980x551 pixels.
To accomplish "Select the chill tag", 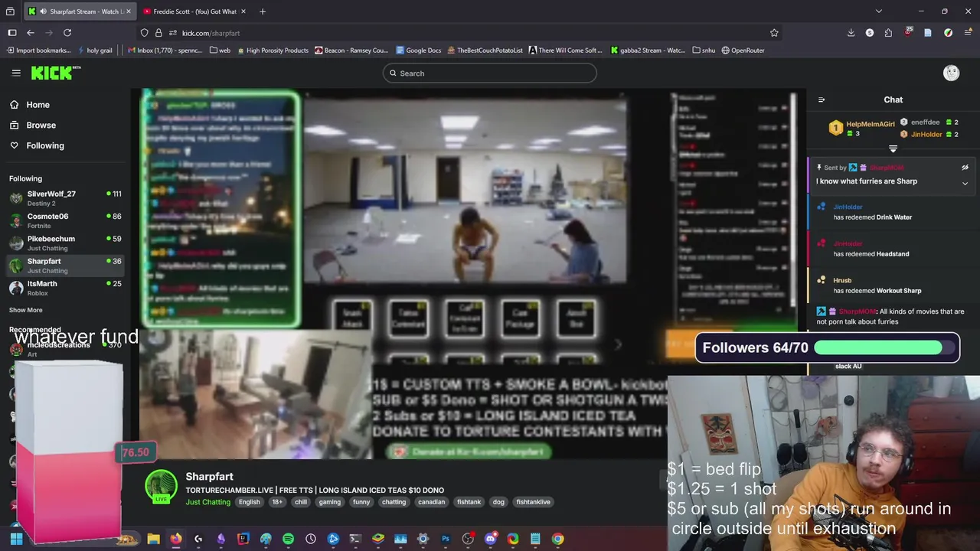I will [301, 502].
